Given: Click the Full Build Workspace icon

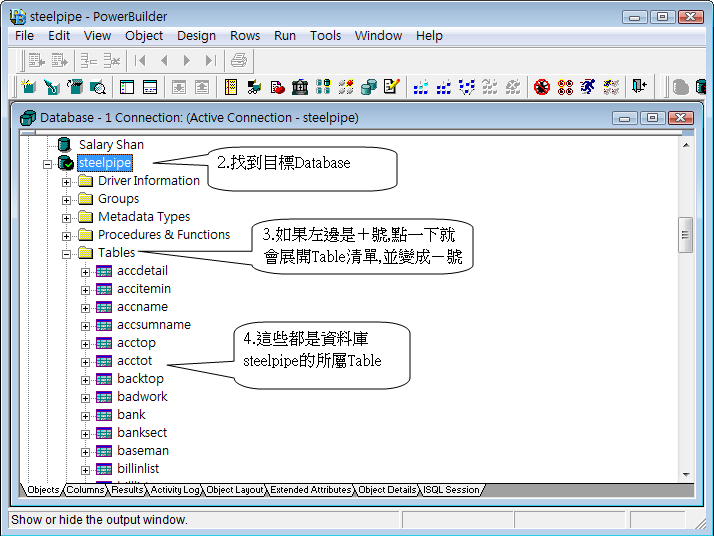Looking at the screenshot, I should 444,87.
